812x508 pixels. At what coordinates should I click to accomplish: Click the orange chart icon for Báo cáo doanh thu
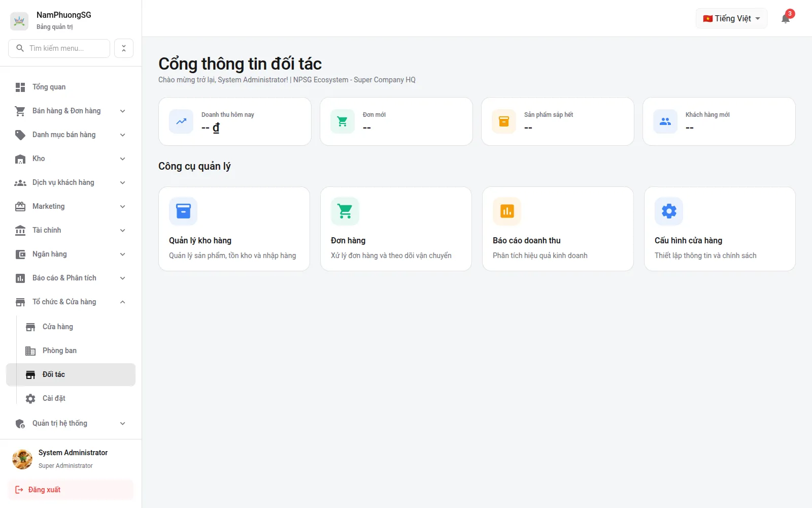[x=507, y=211]
